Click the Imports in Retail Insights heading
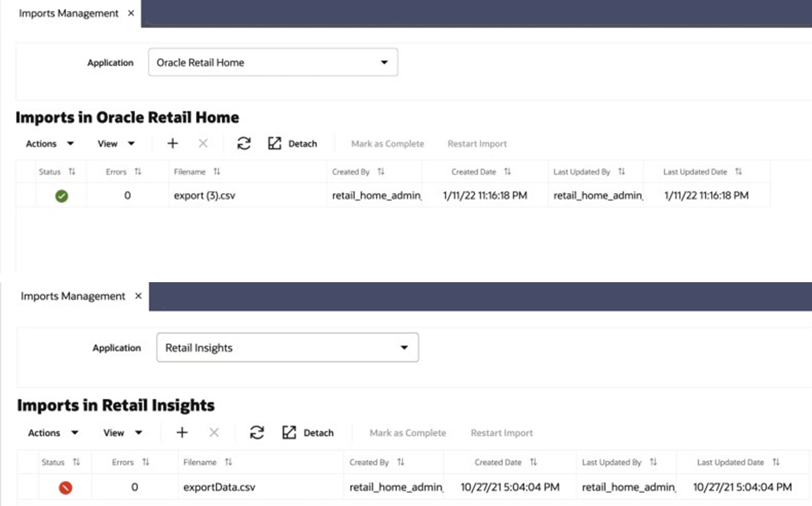The image size is (812, 506). click(x=116, y=406)
